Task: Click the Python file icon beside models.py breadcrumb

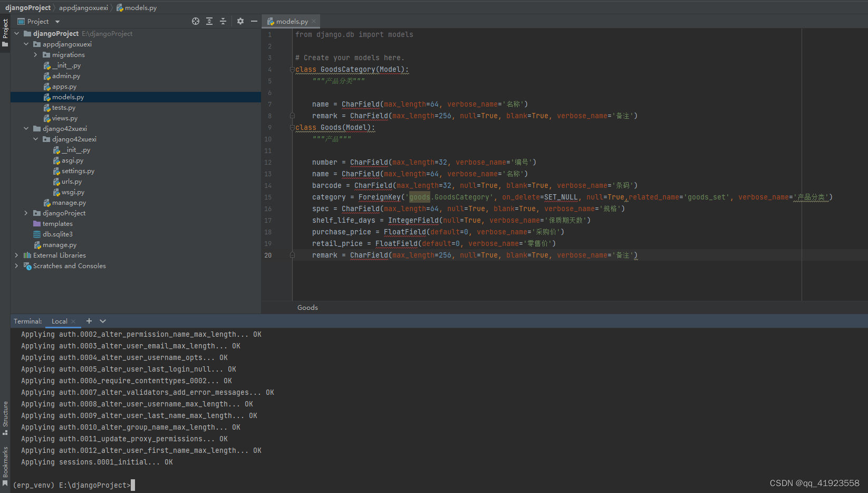Action: point(120,7)
